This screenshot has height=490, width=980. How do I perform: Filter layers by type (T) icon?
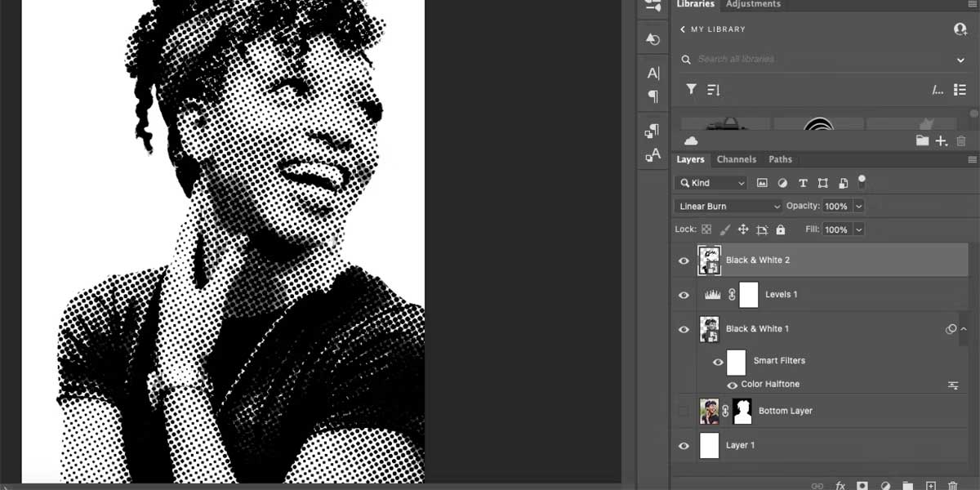tap(803, 183)
